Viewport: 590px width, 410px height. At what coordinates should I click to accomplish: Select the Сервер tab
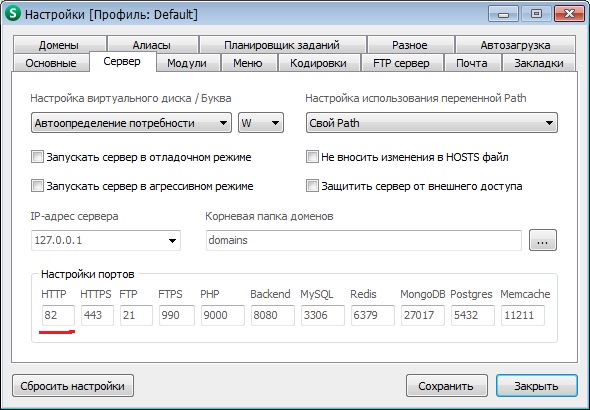tap(122, 61)
